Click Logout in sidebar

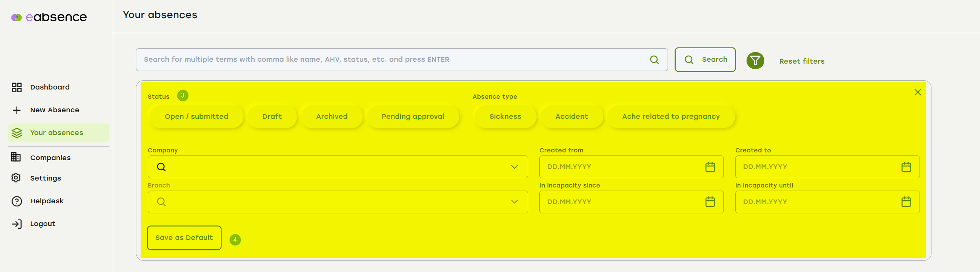click(43, 224)
